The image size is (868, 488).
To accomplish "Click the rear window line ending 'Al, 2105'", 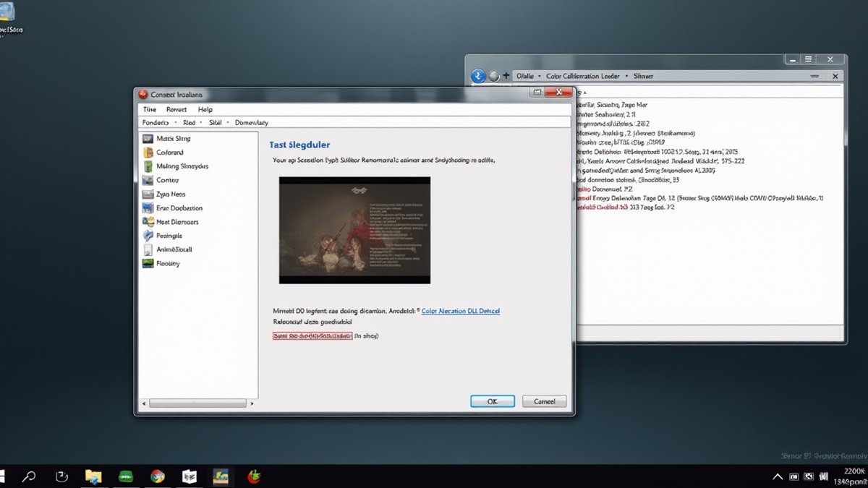I will pos(645,171).
